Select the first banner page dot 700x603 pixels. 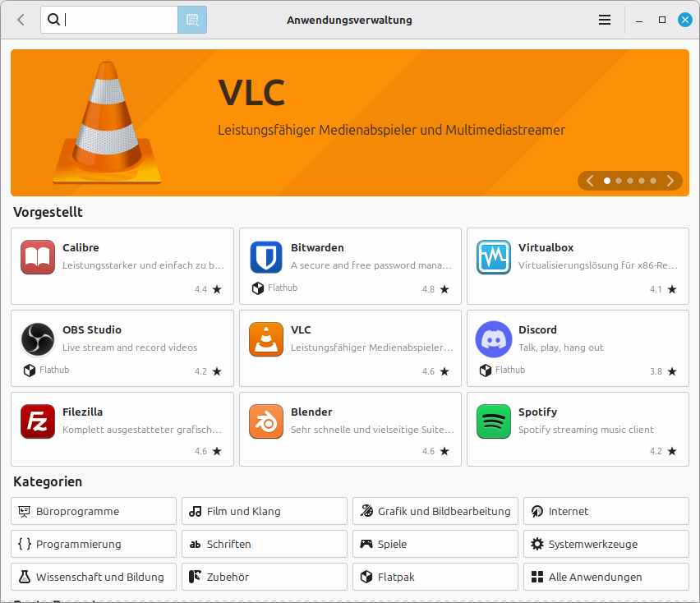click(x=607, y=181)
